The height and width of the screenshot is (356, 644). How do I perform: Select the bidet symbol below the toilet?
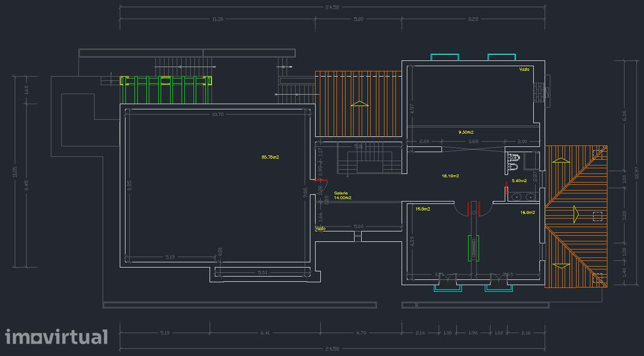tap(514, 166)
